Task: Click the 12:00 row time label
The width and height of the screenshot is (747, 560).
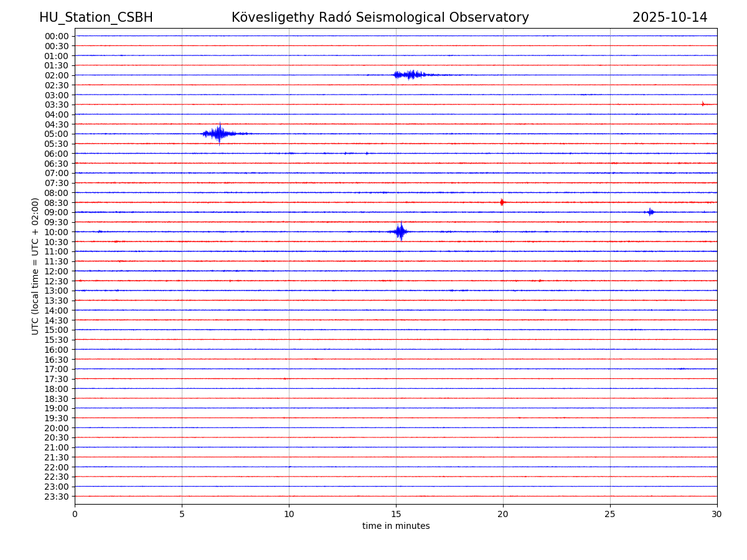Action: 57,271
